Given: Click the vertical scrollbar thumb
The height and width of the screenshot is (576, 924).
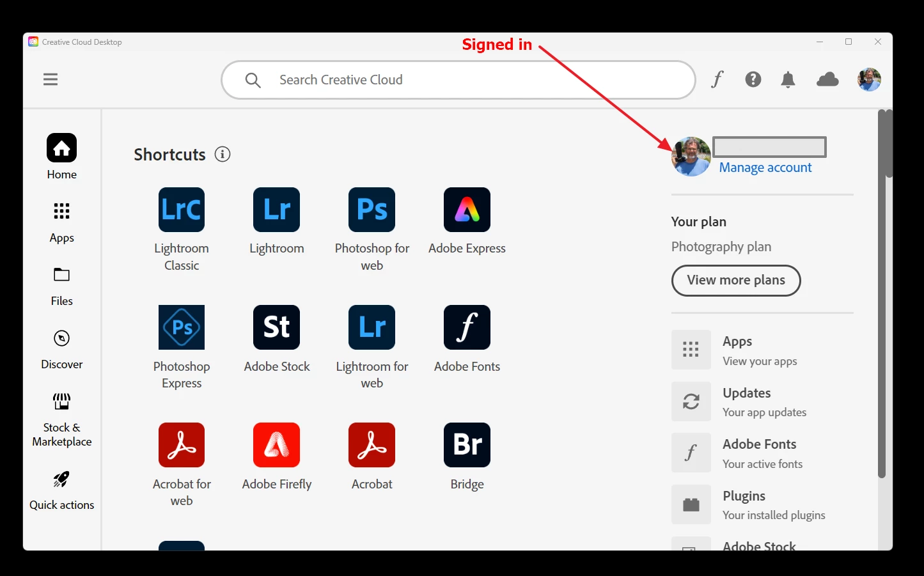Looking at the screenshot, I should pyautogui.click(x=882, y=294).
